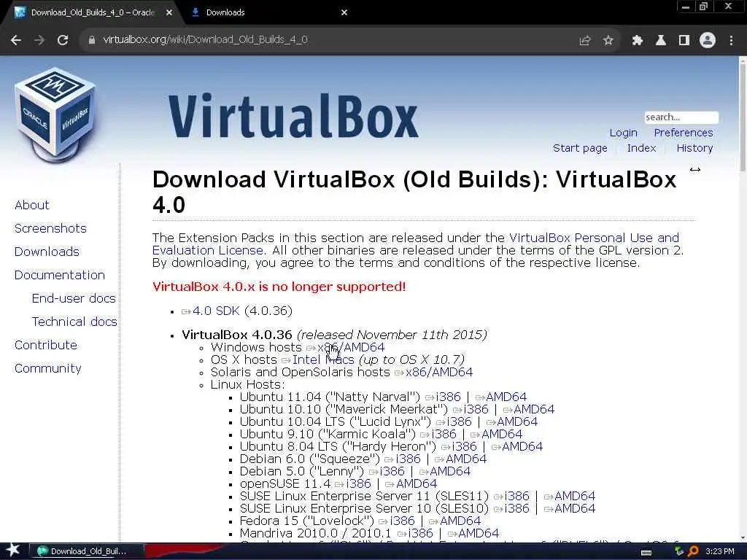Click the Download_Old_Buil... taskbar item
This screenshot has height=560, width=747.
[87, 551]
